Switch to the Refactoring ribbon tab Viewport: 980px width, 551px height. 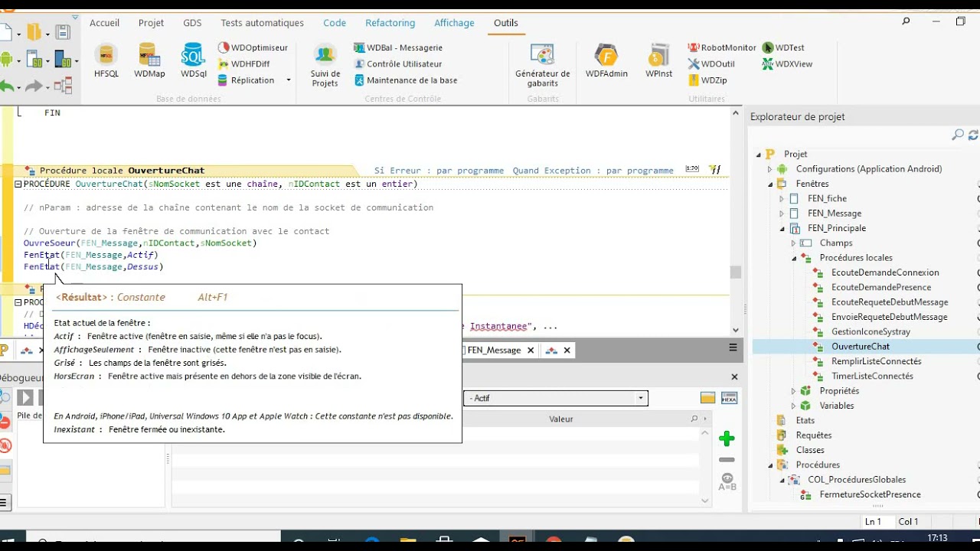pos(390,23)
